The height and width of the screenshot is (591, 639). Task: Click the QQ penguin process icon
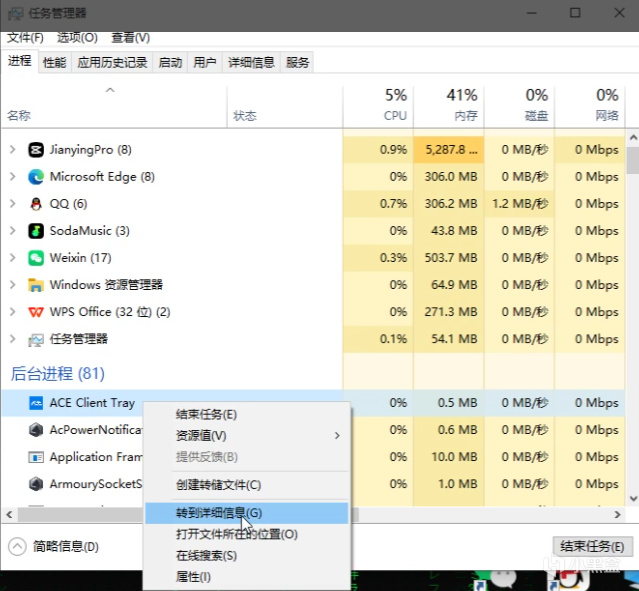tap(36, 204)
